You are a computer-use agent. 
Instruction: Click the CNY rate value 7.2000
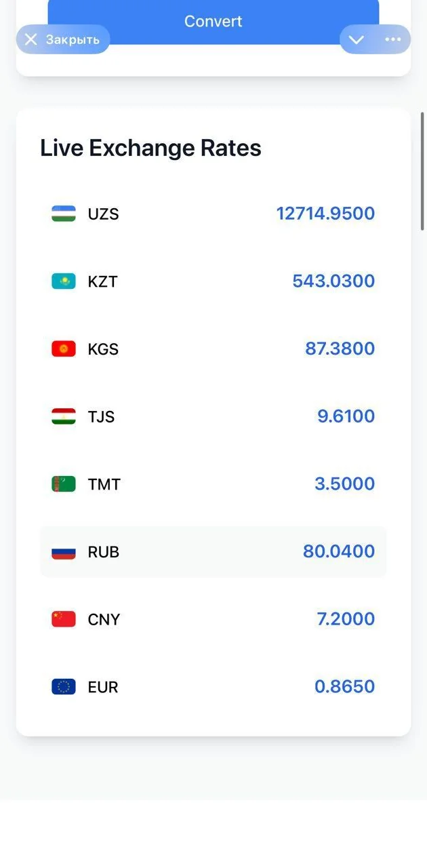pos(346,619)
